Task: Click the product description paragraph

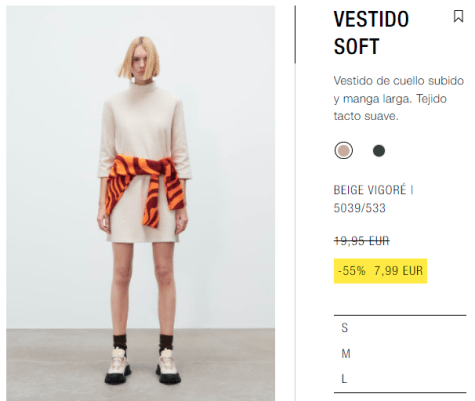Action: [399, 98]
